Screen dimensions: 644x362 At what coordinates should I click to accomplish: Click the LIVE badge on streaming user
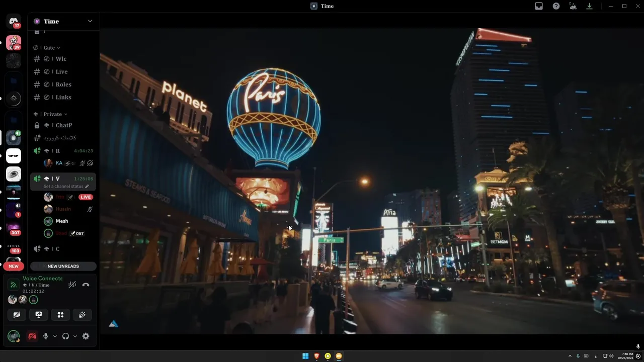click(x=86, y=197)
